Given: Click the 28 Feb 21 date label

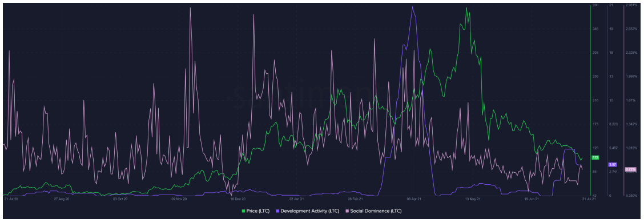Looking at the screenshot, I should coord(355,199).
